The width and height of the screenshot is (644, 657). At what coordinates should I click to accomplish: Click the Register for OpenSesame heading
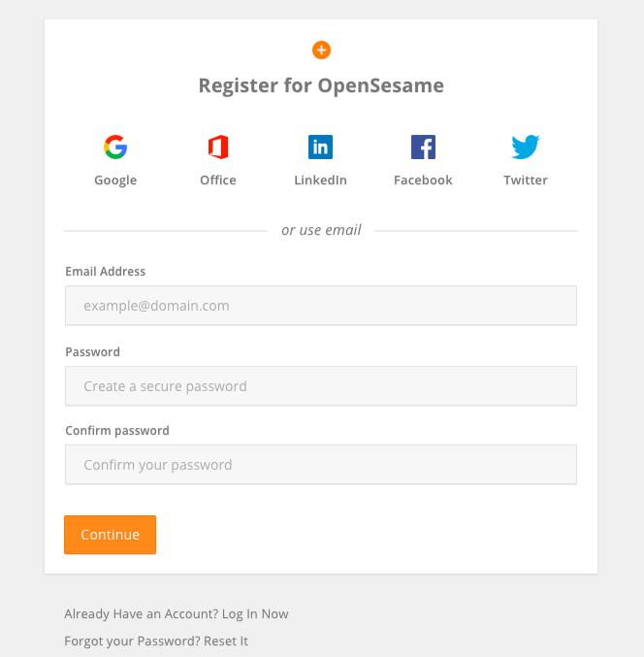[321, 86]
